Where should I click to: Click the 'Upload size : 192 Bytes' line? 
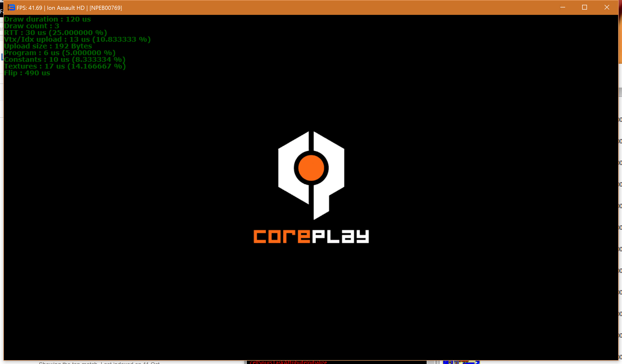click(x=48, y=46)
